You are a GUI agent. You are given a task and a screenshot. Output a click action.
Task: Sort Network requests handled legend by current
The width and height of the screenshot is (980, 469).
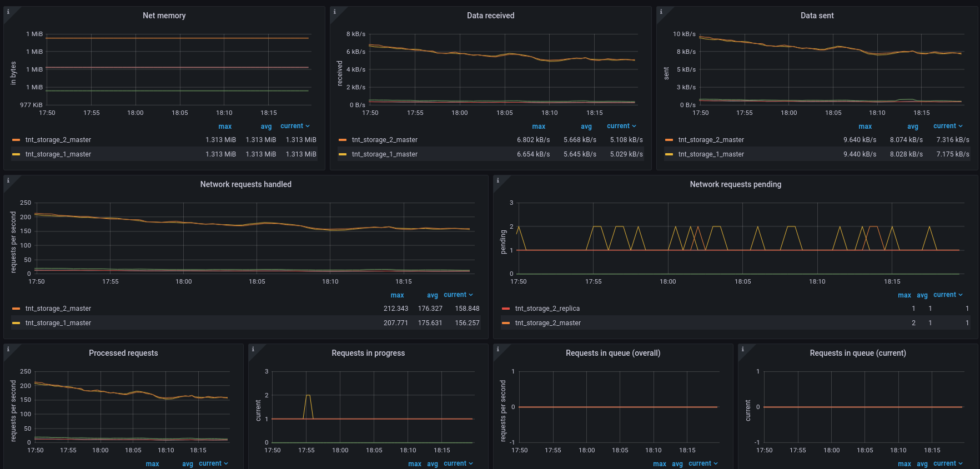(x=458, y=295)
